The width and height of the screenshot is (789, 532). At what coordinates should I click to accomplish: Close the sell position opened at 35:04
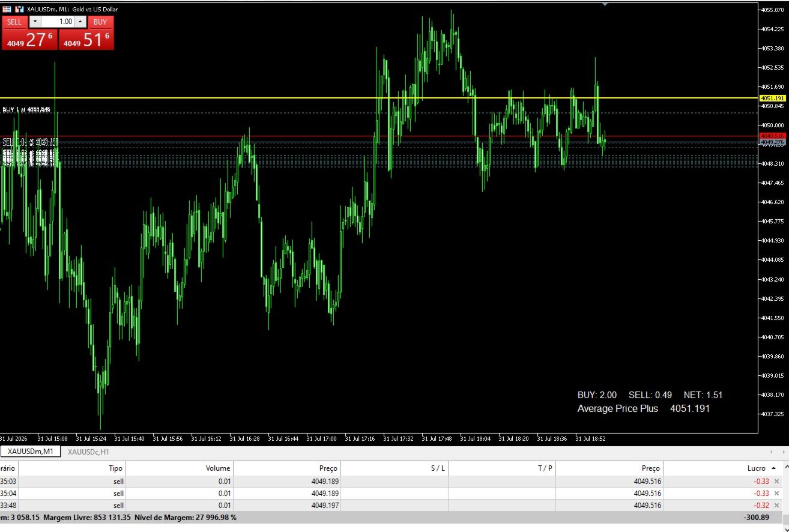tap(776, 494)
